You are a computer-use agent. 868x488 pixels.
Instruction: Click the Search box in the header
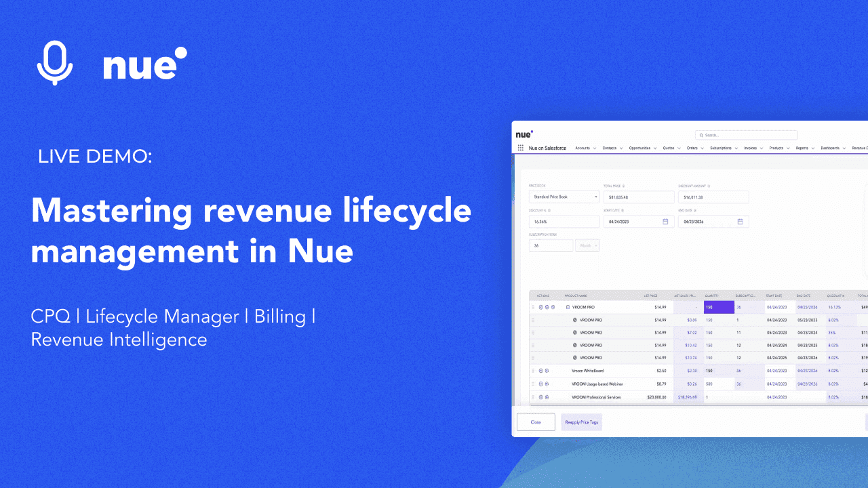(x=746, y=135)
